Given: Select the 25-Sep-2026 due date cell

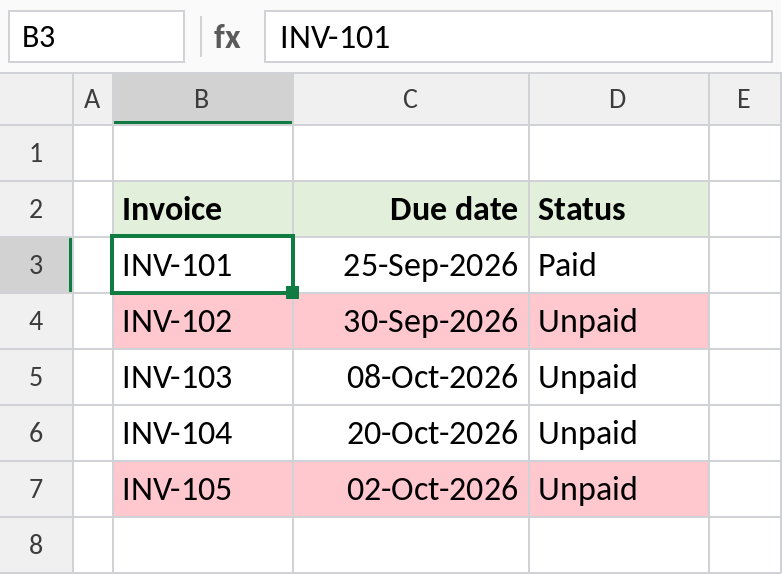Looking at the screenshot, I should [x=411, y=265].
